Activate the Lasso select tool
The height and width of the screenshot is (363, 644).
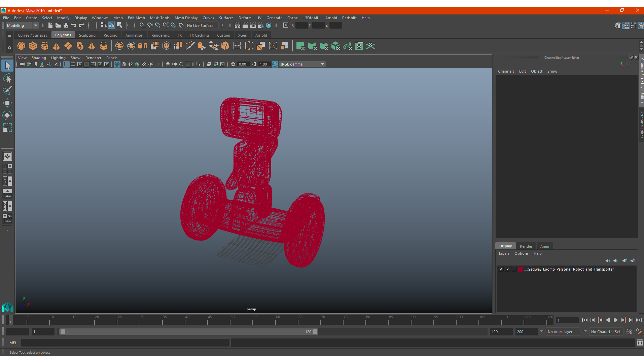pos(7,78)
